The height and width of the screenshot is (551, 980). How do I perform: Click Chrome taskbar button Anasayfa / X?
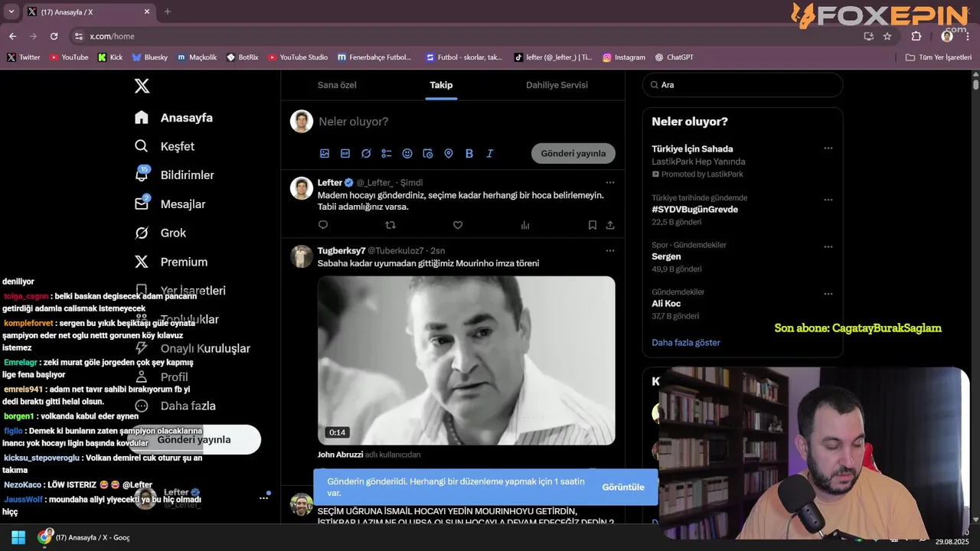[x=84, y=537]
